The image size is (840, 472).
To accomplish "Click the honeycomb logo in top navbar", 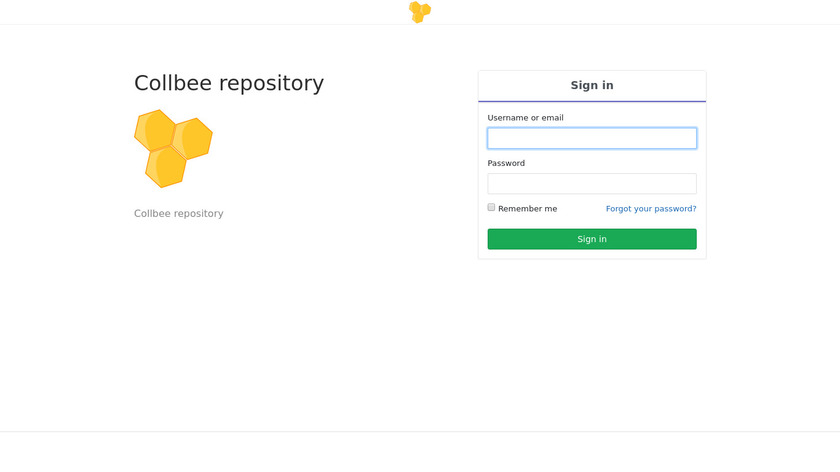I will (420, 12).
